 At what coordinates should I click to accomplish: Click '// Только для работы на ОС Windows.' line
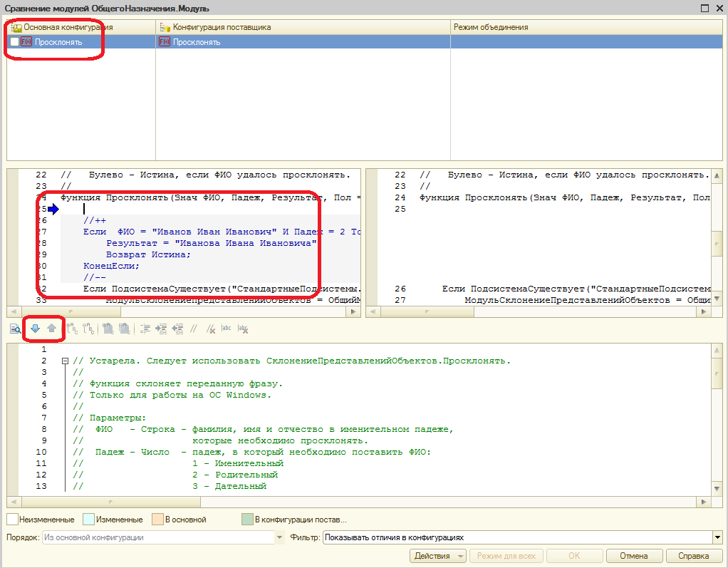(x=172, y=396)
